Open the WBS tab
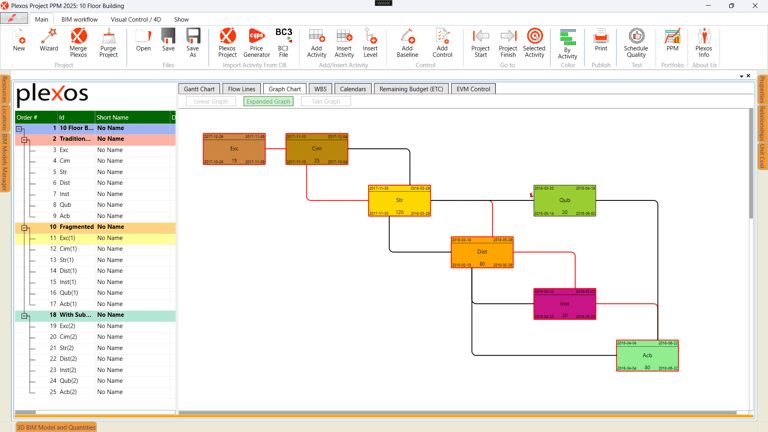The width and height of the screenshot is (768, 432). (320, 89)
